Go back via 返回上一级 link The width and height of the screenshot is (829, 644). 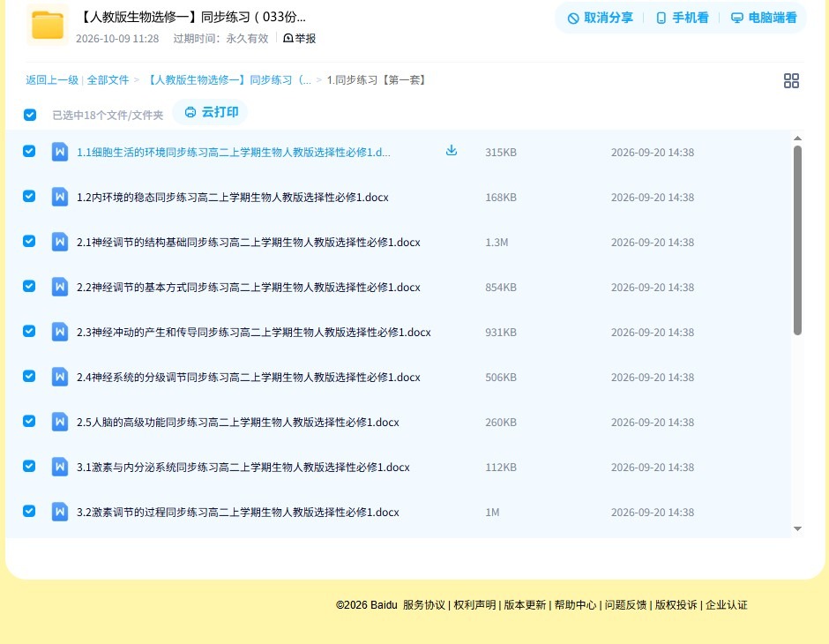click(52, 80)
